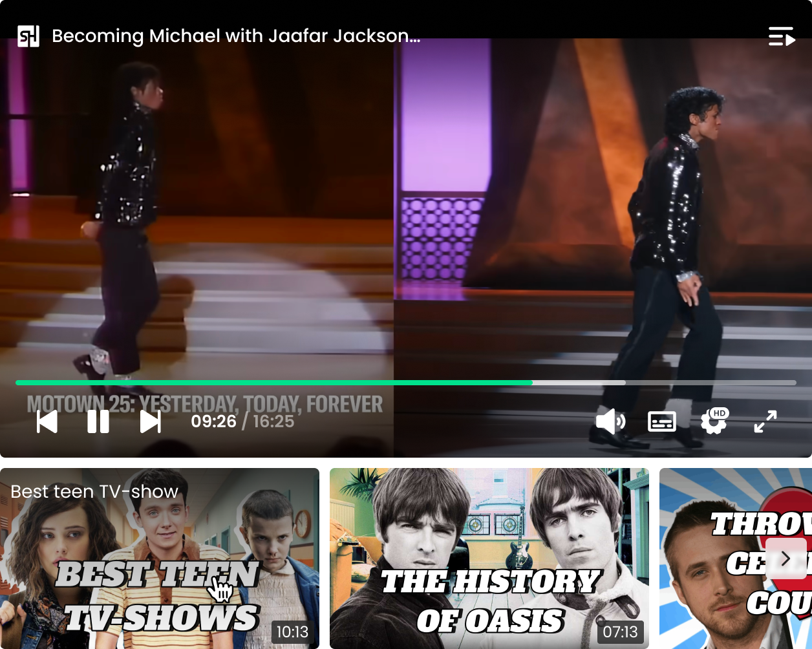This screenshot has width=812, height=649.
Task: Click the channel logo beside the video title
Action: 28,36
